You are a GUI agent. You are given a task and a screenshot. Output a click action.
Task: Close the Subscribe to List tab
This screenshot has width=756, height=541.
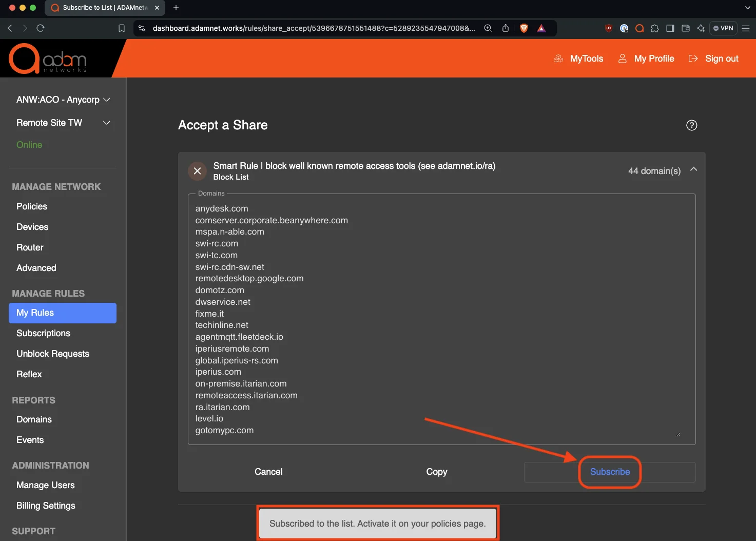click(x=157, y=8)
